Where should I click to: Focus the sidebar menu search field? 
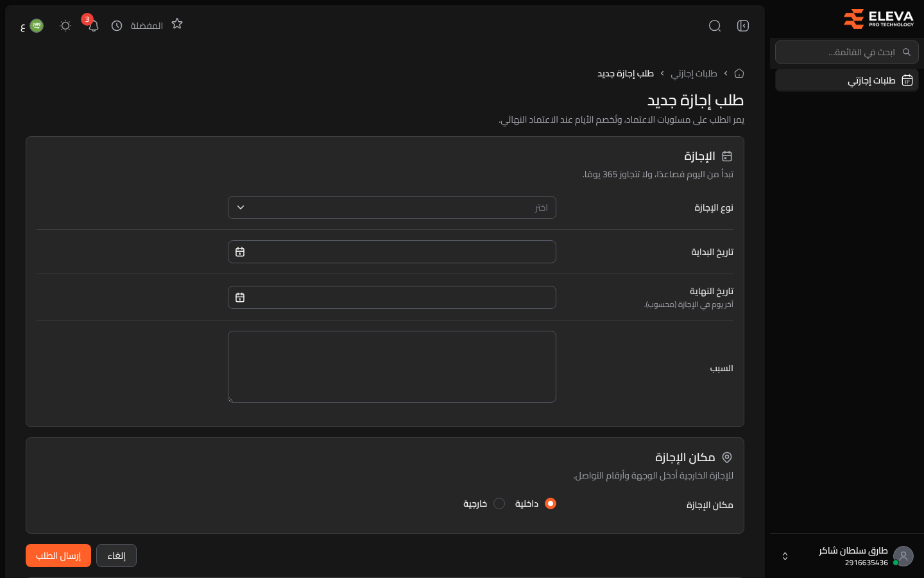[x=847, y=52]
